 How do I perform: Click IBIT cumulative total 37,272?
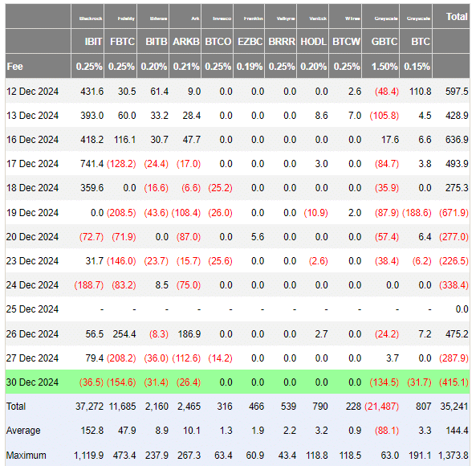90,407
